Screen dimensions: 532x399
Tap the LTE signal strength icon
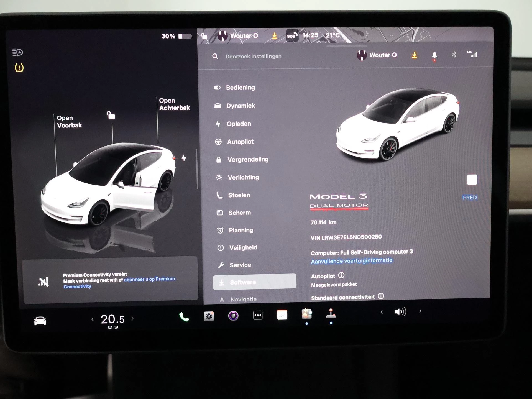point(472,54)
